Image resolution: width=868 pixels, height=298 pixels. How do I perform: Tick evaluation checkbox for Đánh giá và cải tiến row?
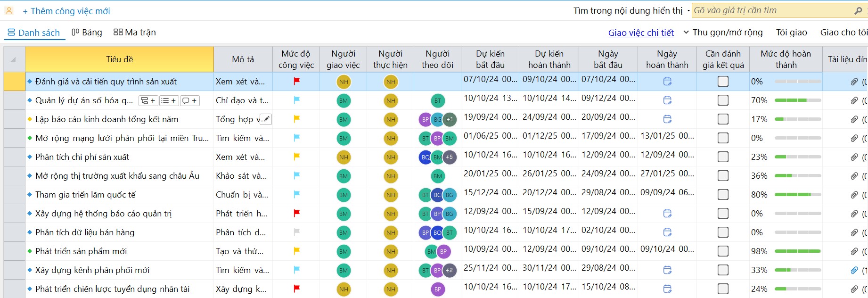pos(723,82)
